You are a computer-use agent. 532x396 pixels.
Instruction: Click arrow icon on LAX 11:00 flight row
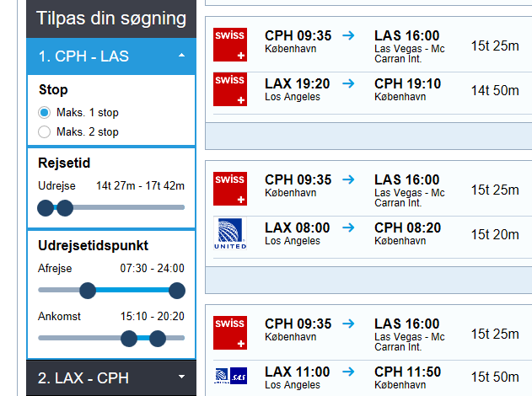click(x=348, y=372)
